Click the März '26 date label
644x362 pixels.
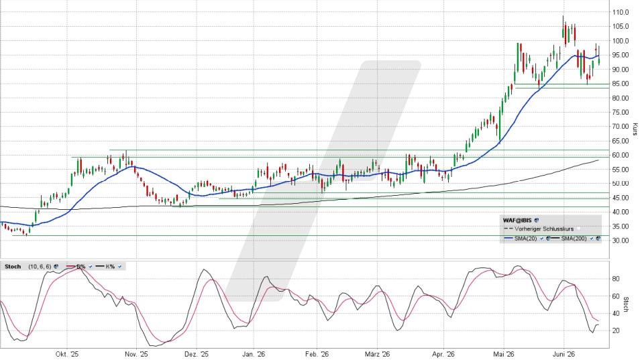[377, 354]
